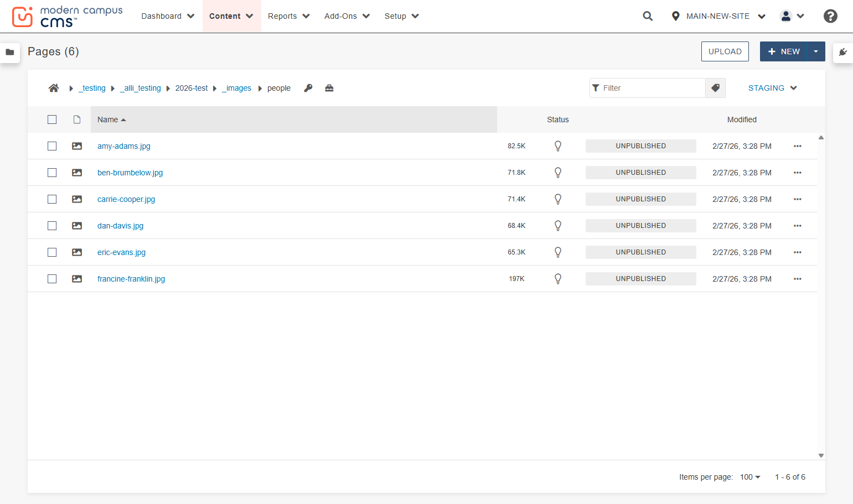
Task: Open the ben-brumbelow.jpg file link
Action: point(130,173)
